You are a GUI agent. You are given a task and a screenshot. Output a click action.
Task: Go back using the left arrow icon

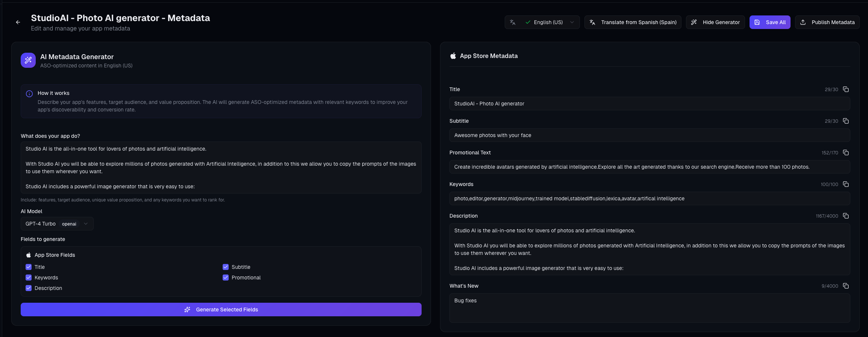pyautogui.click(x=18, y=22)
